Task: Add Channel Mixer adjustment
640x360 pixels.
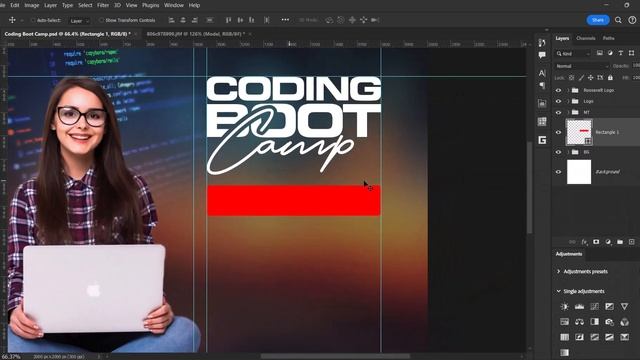Action: pos(624,322)
